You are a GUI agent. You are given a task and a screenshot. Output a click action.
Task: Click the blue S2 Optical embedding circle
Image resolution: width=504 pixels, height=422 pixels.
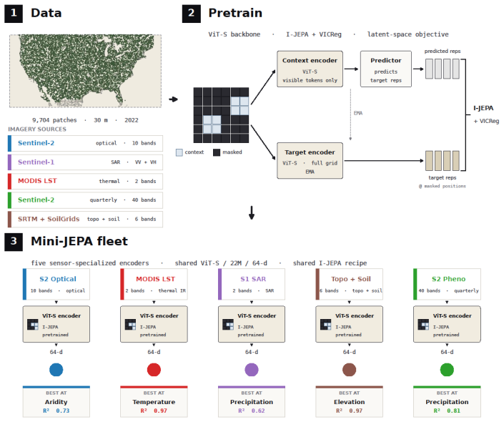[56, 370]
